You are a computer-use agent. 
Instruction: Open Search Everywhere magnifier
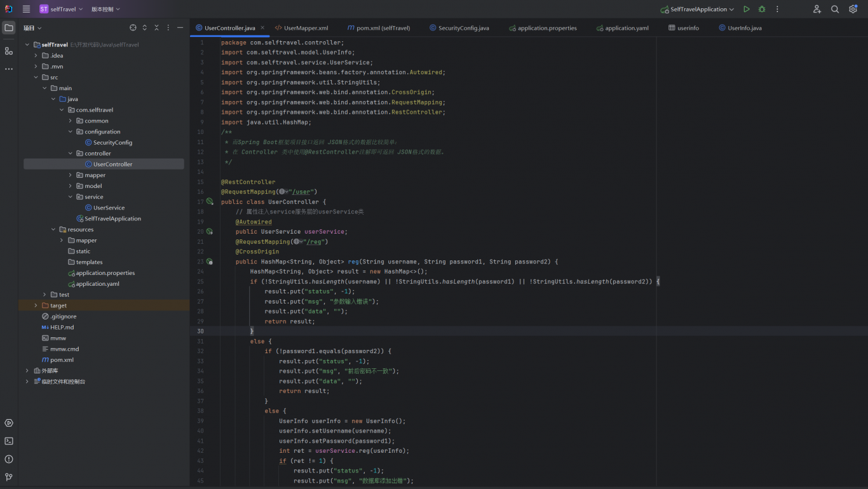click(x=835, y=9)
